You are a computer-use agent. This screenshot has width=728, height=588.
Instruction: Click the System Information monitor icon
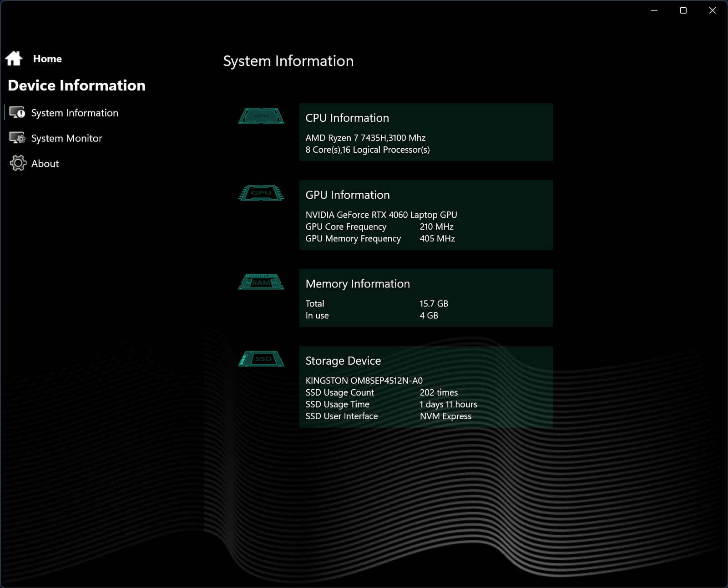[x=17, y=112]
